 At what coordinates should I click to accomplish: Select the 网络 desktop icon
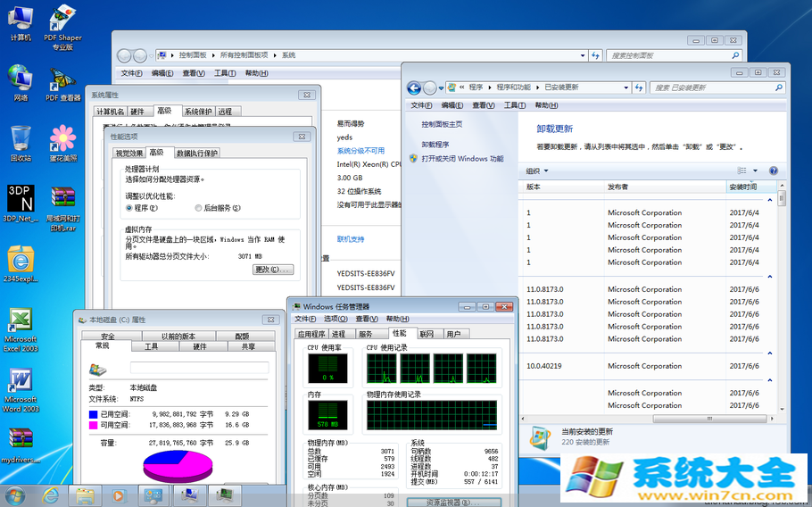coord(21,83)
